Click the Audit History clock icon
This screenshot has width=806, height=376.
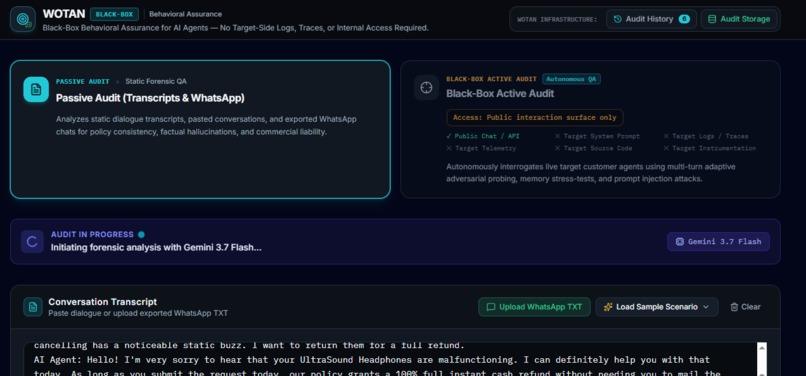[x=617, y=19]
